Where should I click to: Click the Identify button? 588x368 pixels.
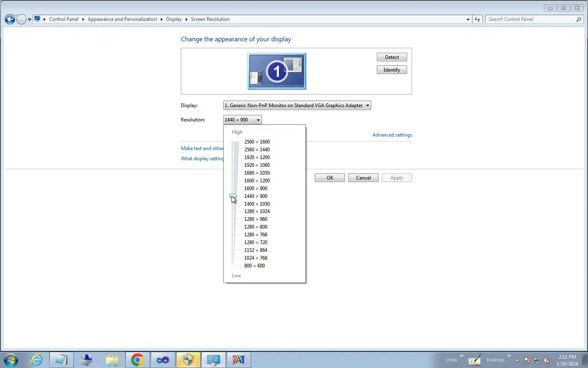(x=392, y=70)
